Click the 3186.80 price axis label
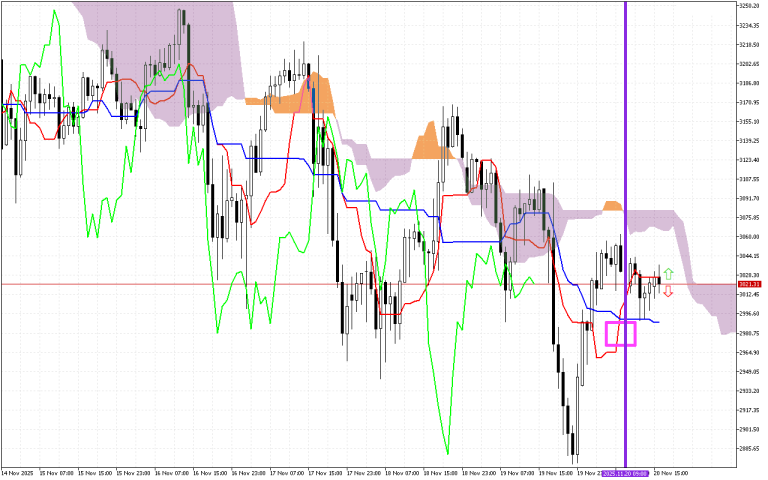 749,83
